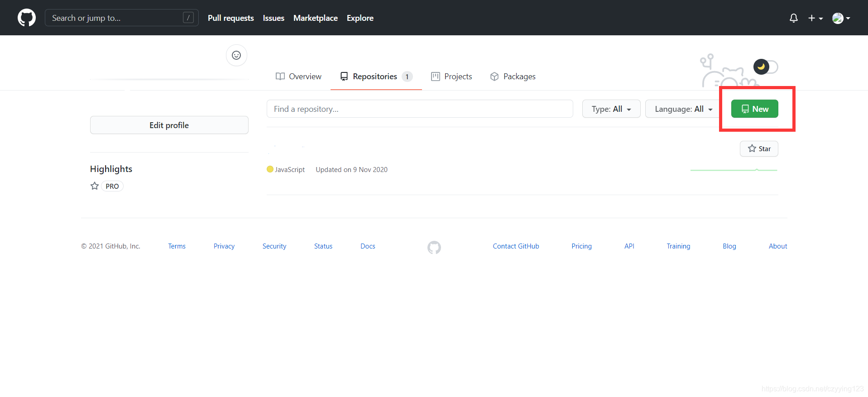The width and height of the screenshot is (868, 397).
Task: Open the Privacy footer link
Action: pos(224,246)
